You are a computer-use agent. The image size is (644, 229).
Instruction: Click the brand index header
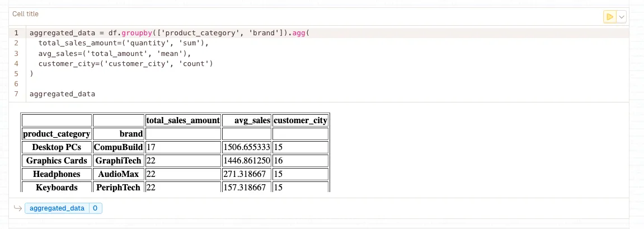coord(118,134)
